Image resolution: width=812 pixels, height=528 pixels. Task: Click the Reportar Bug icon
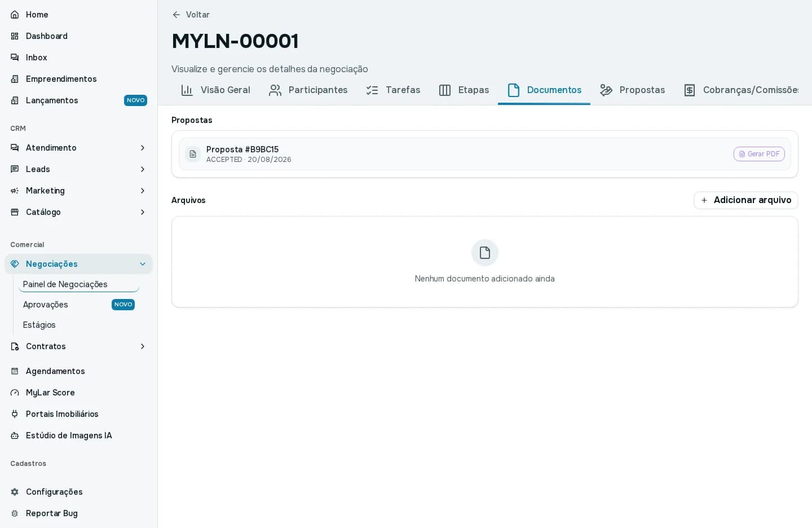tap(15, 513)
